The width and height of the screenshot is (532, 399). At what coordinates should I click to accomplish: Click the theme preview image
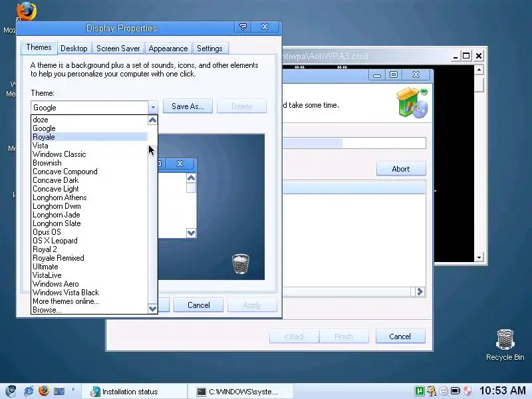tap(211, 207)
